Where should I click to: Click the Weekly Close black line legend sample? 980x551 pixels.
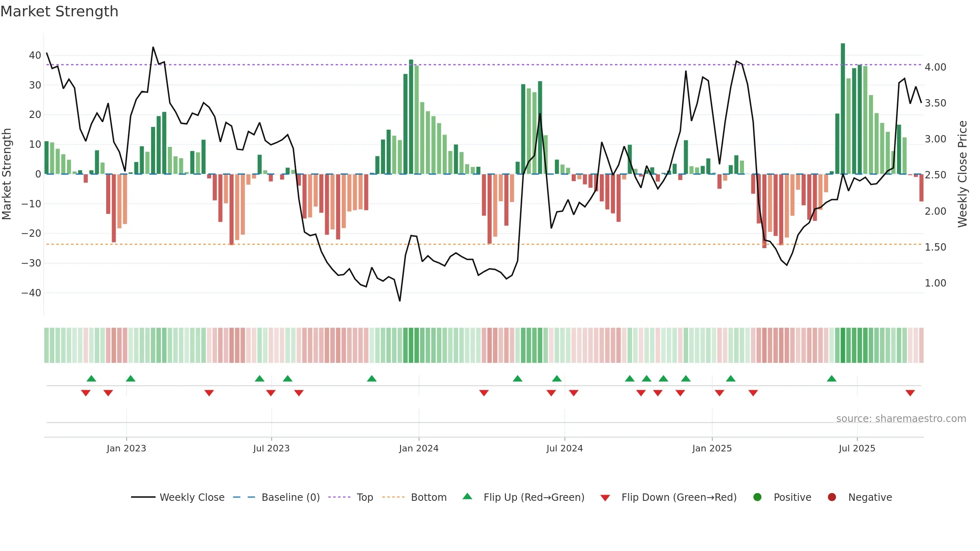tap(143, 497)
